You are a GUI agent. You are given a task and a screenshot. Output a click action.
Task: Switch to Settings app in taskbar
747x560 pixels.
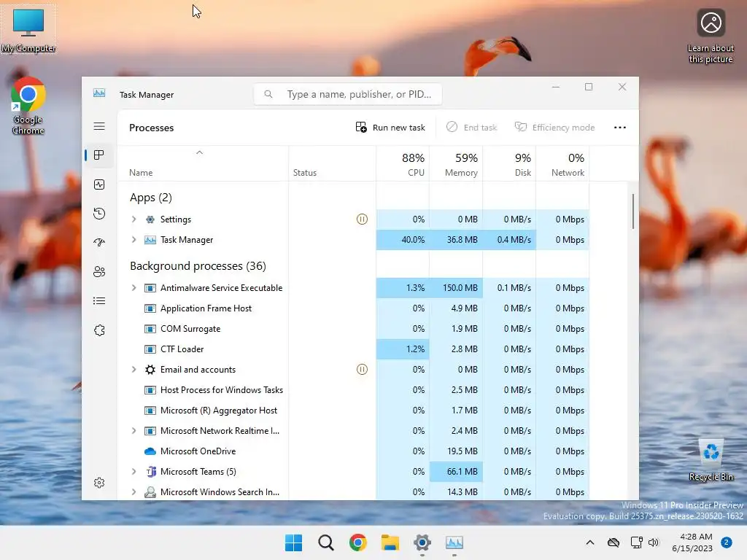click(422, 542)
